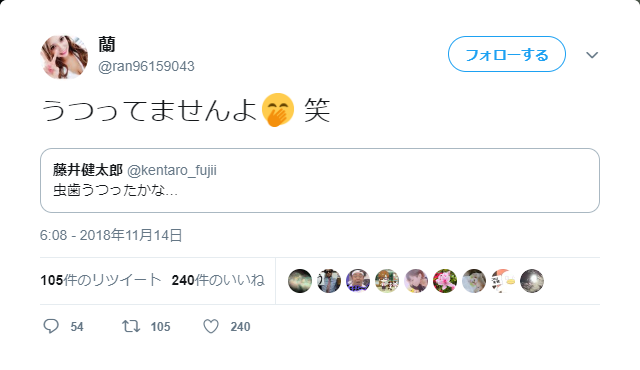Click the reply count 54
The height and width of the screenshot is (370, 640).
77,327
